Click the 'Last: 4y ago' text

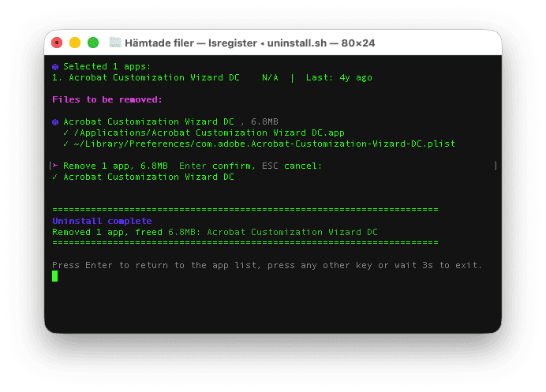point(338,77)
